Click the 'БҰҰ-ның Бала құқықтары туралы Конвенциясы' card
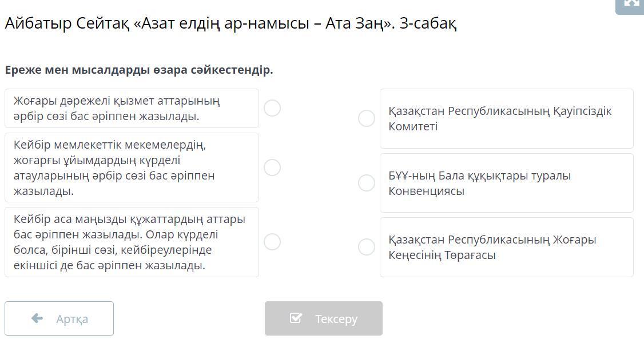 pos(506,183)
